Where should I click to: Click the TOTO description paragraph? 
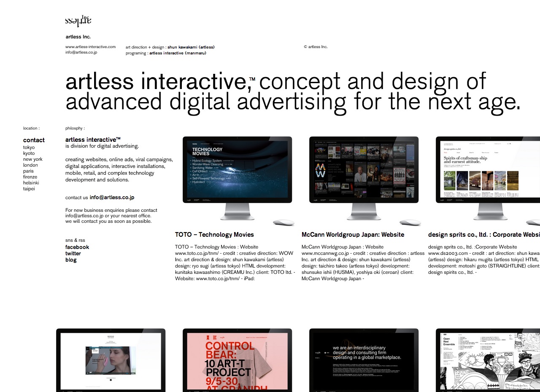click(x=235, y=263)
